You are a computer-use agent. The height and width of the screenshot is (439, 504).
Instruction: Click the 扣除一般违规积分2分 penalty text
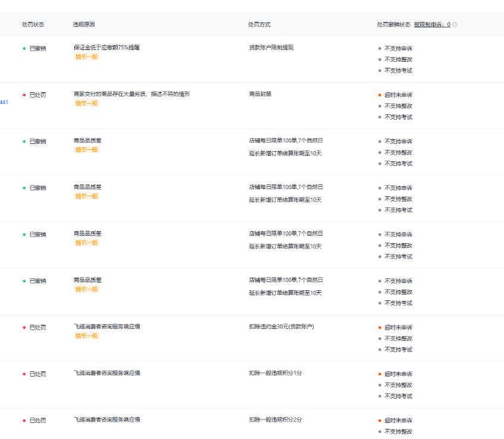(275, 419)
